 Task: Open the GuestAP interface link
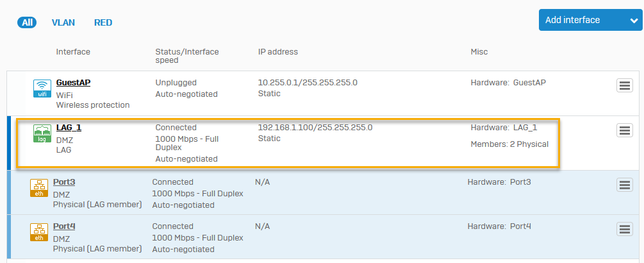[x=73, y=83]
